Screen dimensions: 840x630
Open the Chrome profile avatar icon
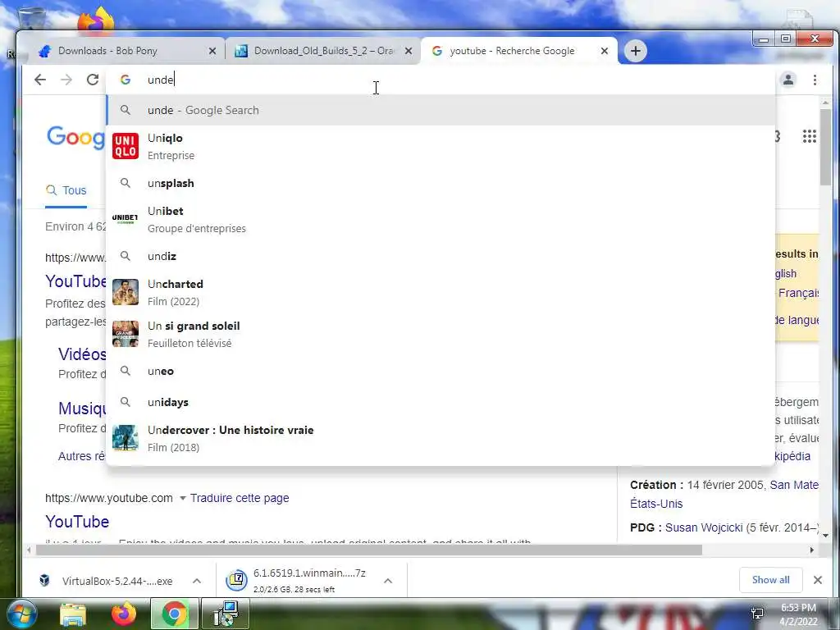coord(788,80)
